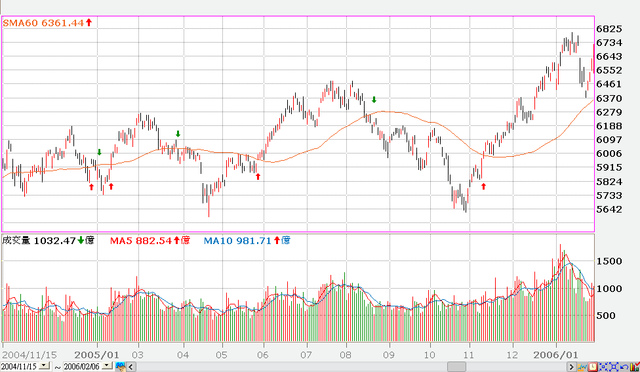This screenshot has height=372, width=640.
Task: Click the line chart style icon
Action: 582,367
